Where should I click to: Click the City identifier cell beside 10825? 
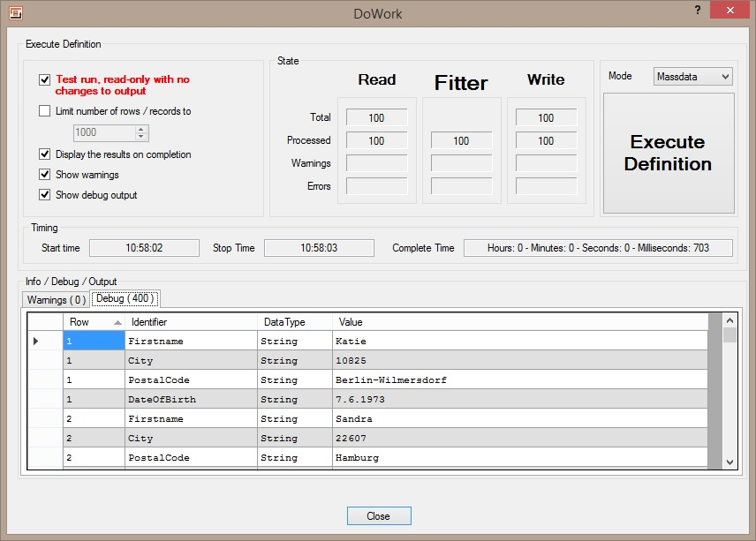pyautogui.click(x=191, y=360)
